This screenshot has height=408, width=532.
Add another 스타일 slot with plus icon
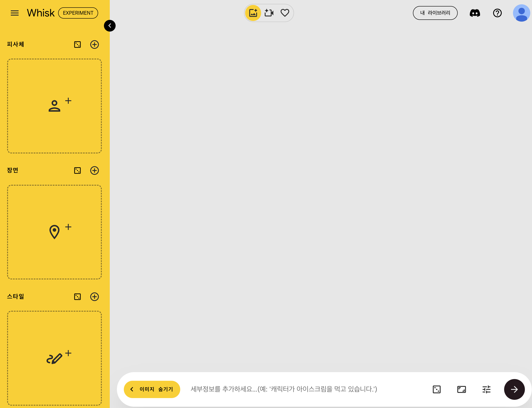pos(94,296)
